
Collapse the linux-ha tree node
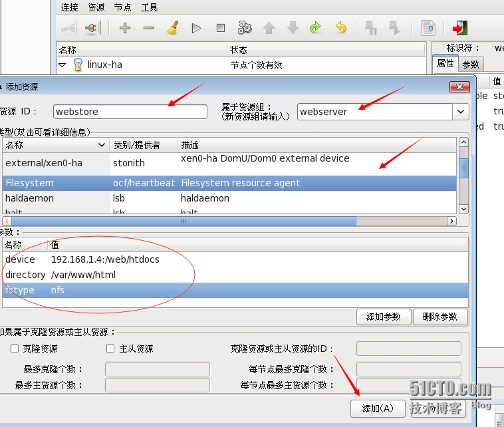click(63, 65)
